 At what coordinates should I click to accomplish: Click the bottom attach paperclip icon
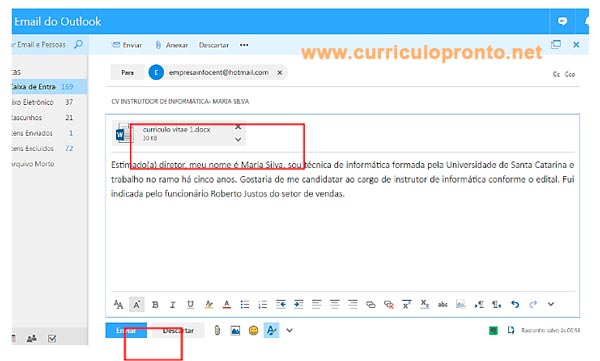tap(217, 330)
